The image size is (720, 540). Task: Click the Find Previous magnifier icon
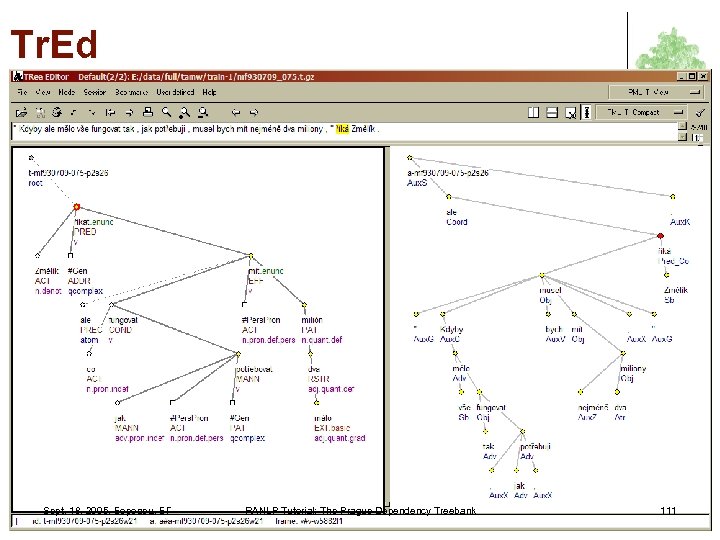pyautogui.click(x=203, y=112)
